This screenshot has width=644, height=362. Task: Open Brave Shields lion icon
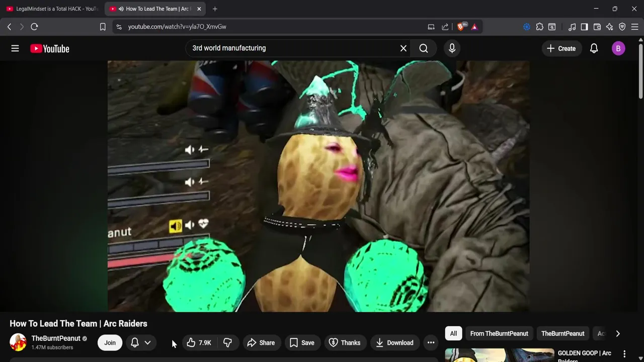point(461,27)
